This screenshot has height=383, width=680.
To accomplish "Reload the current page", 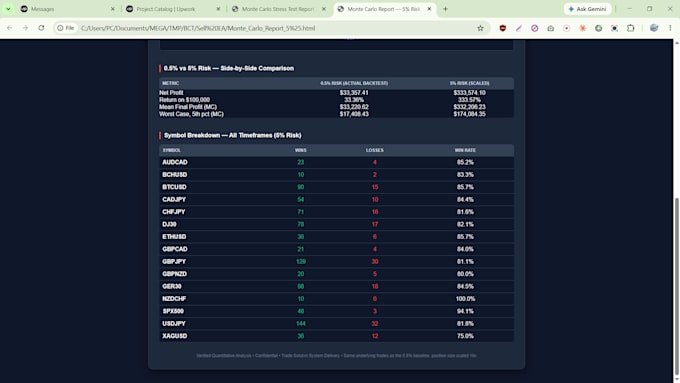I will click(41, 28).
